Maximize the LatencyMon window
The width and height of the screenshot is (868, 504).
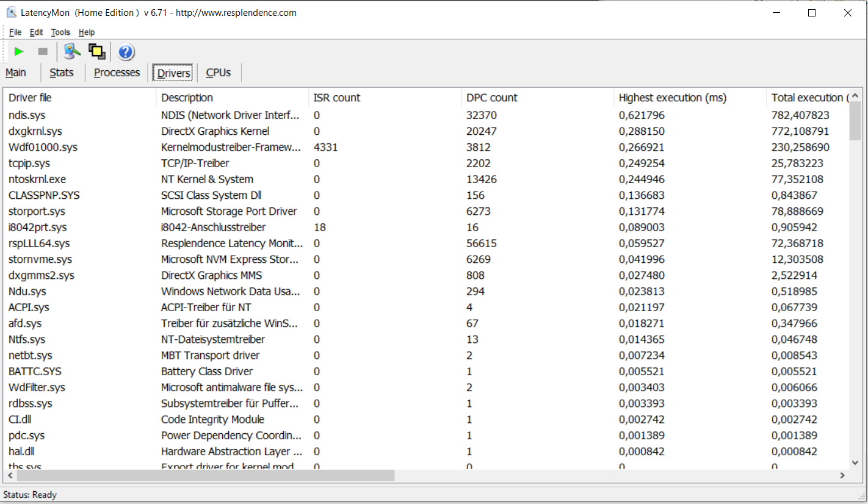click(x=812, y=13)
